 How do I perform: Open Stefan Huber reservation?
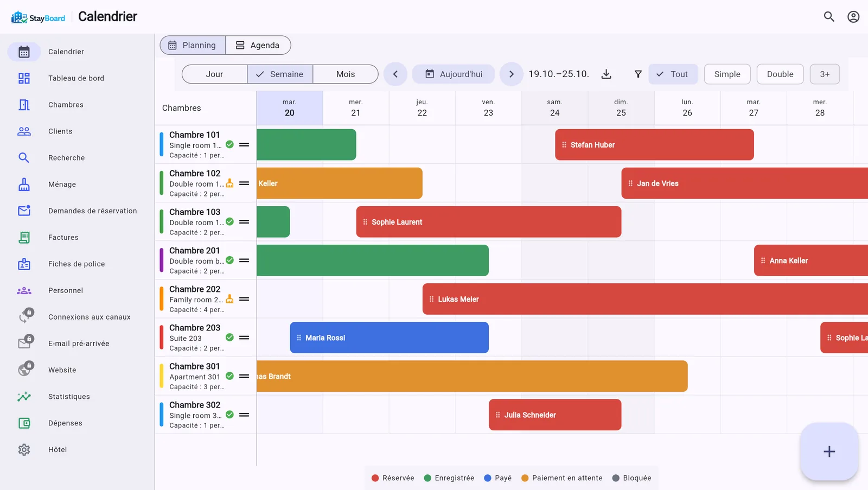654,145
